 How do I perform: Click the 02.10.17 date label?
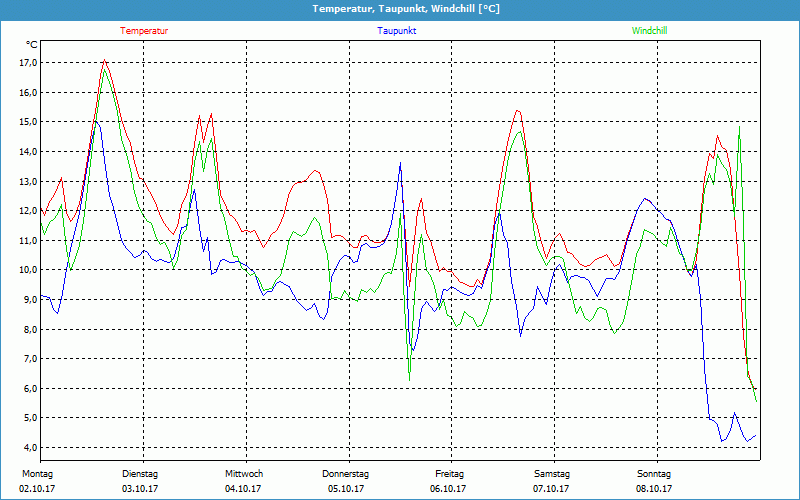[x=37, y=489]
